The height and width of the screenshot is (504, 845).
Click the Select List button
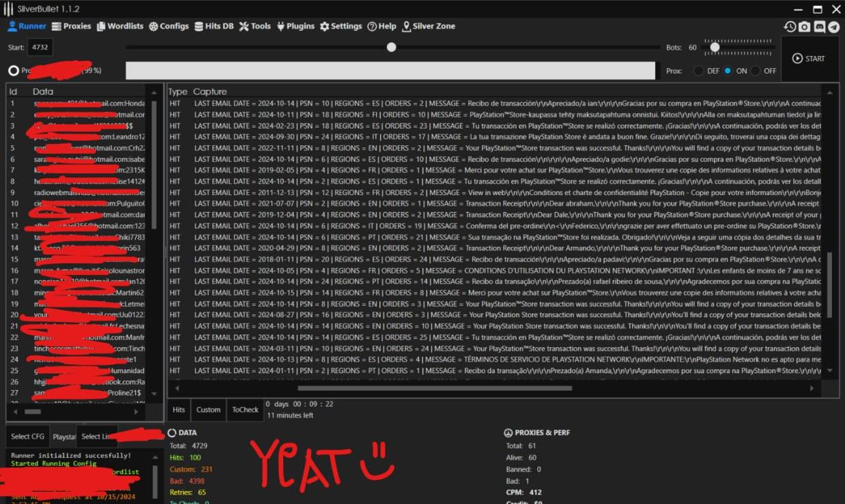click(x=97, y=436)
